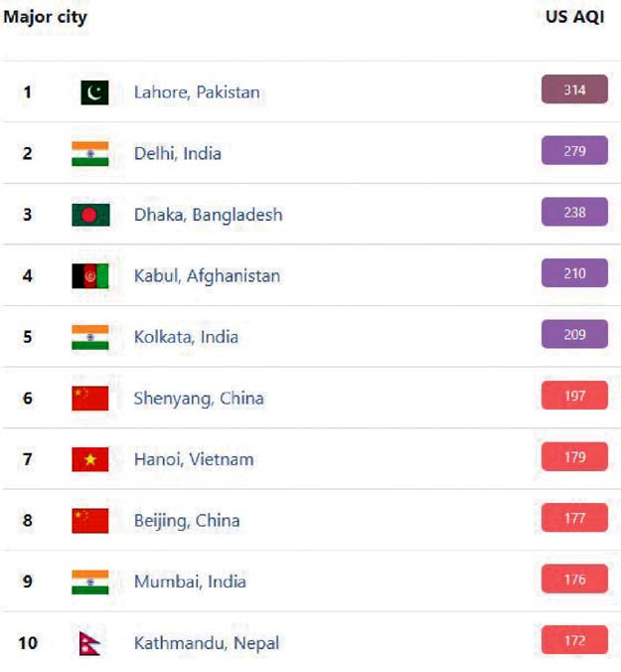Open the Lahore, Pakistan city link

197,92
